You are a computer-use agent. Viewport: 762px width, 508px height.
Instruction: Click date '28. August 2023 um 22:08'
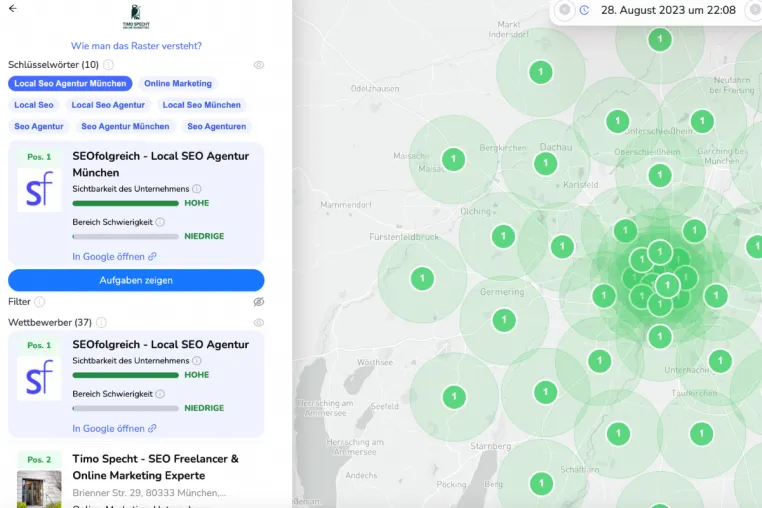668,10
